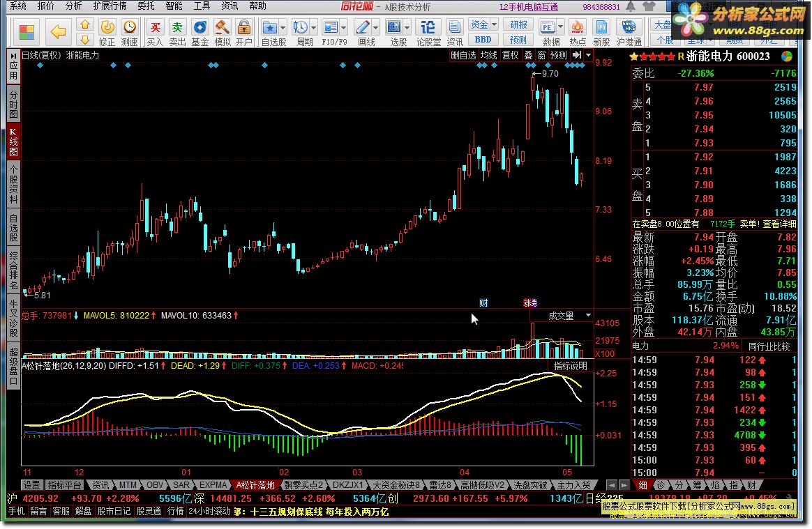Viewport: 812px width, 529px height.
Task: Open the 论股堂 forum icon
Action: click(428, 32)
